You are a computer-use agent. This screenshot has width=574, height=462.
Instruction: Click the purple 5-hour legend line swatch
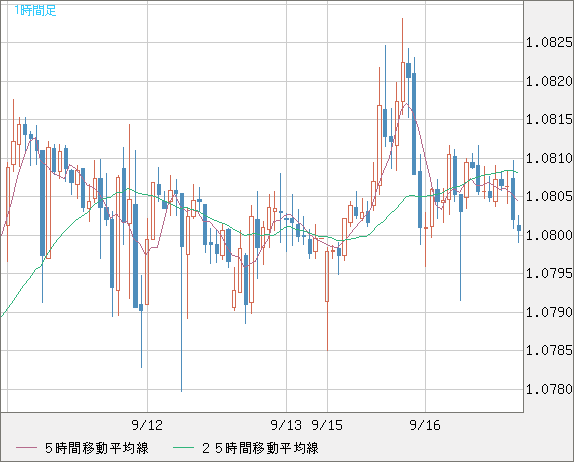[x=26, y=448]
